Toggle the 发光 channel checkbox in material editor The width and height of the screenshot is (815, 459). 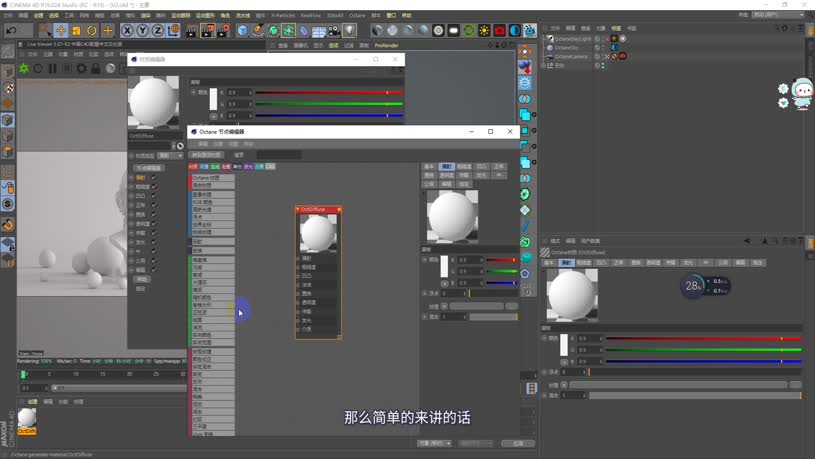point(154,242)
